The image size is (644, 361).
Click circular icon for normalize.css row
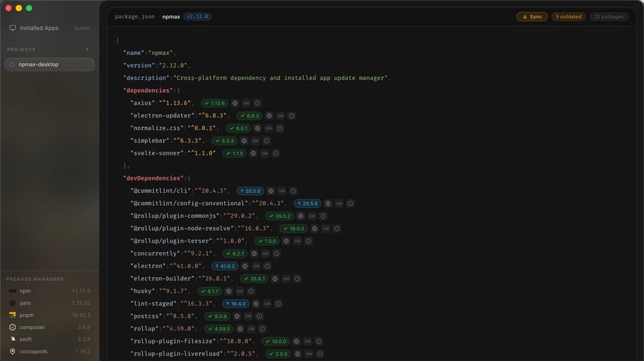[279, 128]
